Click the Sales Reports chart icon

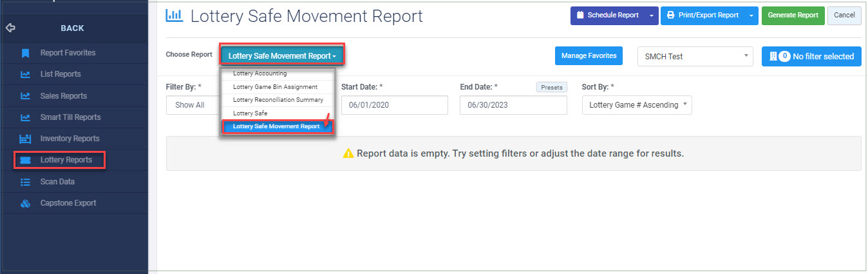[25, 96]
